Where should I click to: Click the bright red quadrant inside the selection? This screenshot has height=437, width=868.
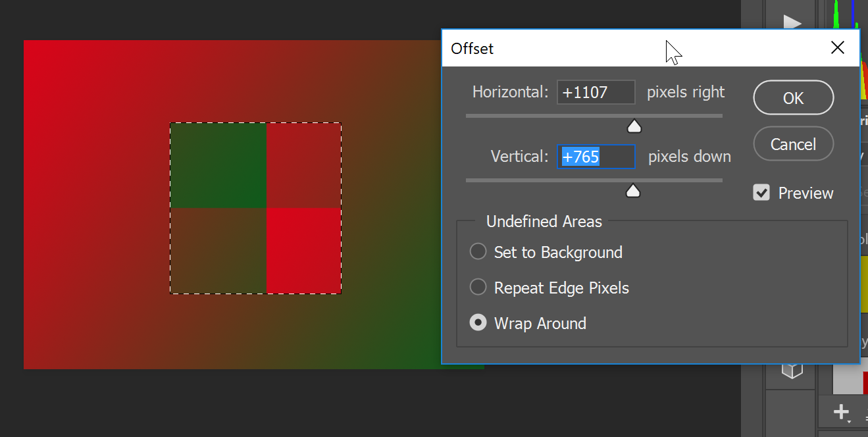(303, 250)
